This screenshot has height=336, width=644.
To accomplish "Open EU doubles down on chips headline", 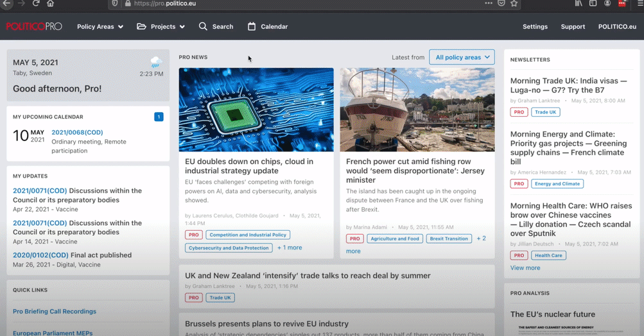I will [249, 166].
